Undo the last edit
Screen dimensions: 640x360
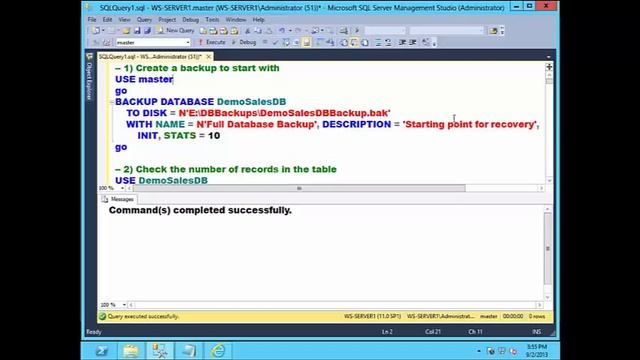[282, 31]
